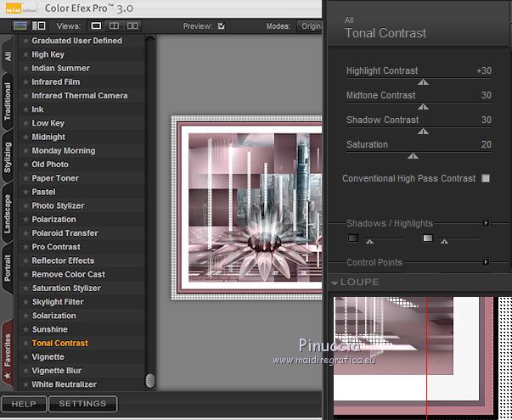This screenshot has height=420, width=512.
Task: Star the Sunshine filter as favorite
Action: [25, 329]
